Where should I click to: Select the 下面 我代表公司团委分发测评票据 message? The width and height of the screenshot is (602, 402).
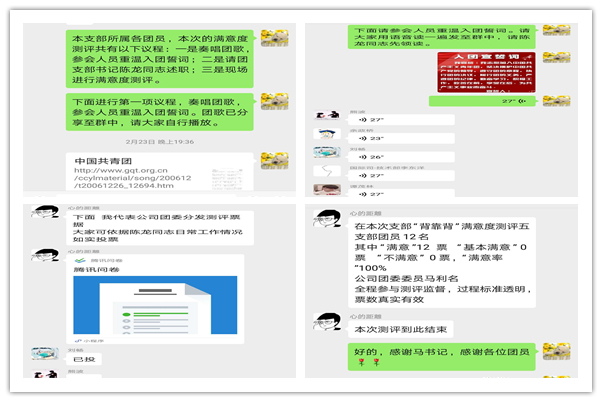[160, 228]
